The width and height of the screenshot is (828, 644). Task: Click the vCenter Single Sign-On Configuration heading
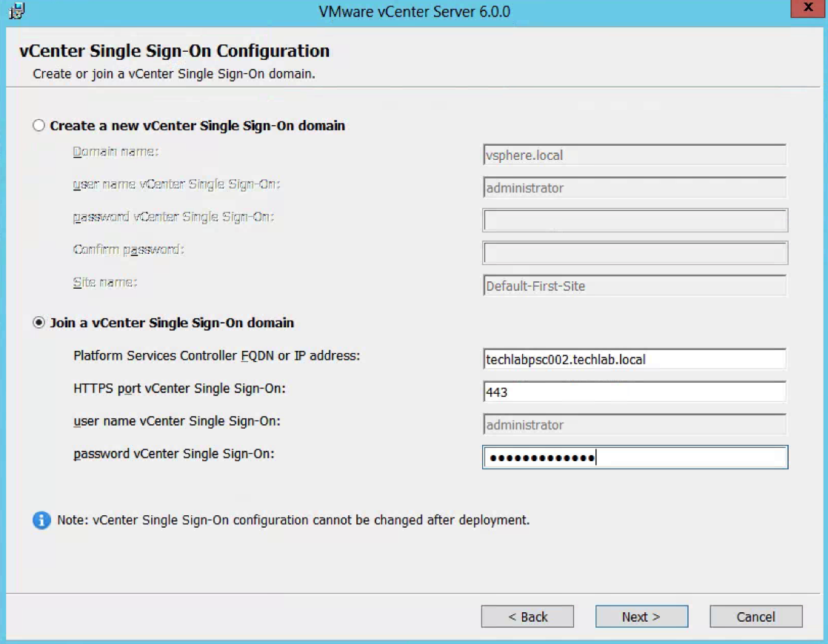click(x=174, y=50)
